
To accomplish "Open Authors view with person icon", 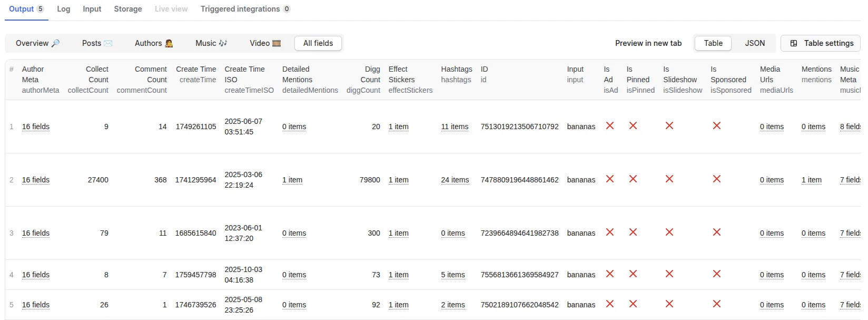I will click(153, 43).
